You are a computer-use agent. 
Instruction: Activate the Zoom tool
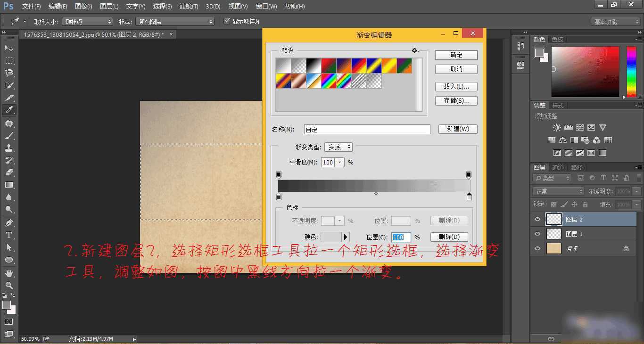coord(9,285)
